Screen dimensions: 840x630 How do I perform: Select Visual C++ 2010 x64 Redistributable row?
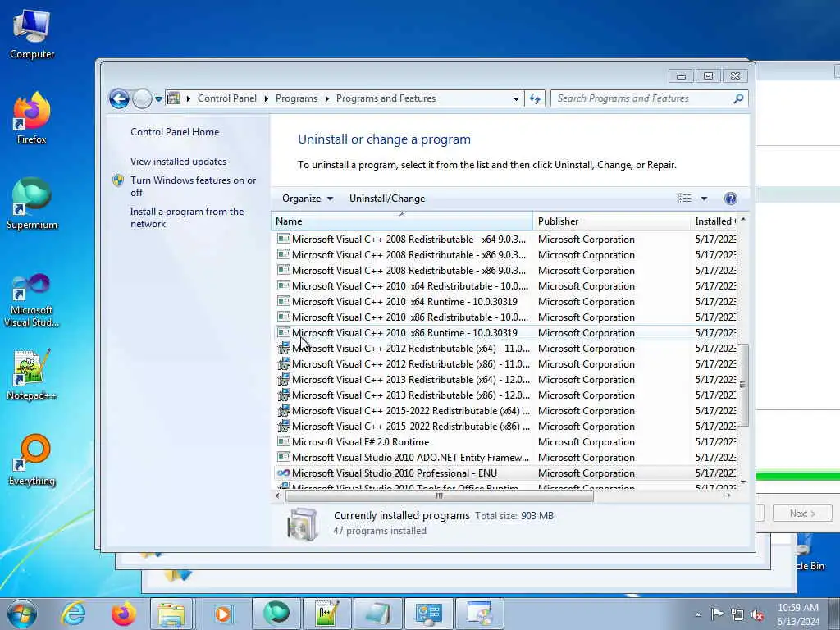(506, 286)
